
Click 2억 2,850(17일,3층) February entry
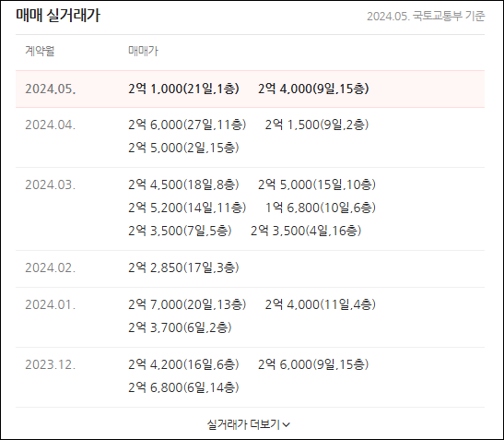tap(183, 268)
